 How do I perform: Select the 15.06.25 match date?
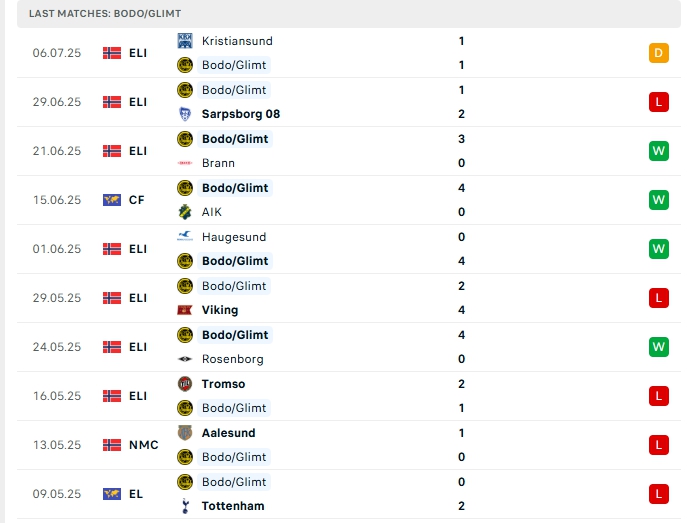[x=57, y=200]
